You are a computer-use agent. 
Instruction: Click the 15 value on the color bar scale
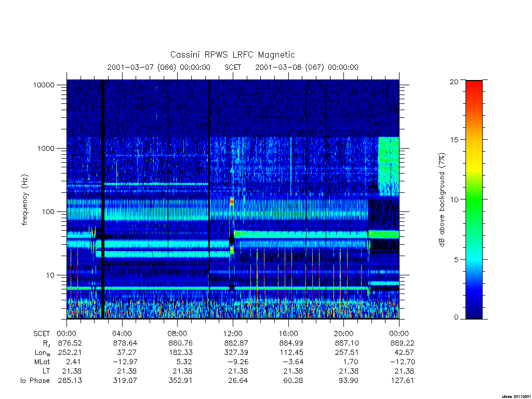454,139
